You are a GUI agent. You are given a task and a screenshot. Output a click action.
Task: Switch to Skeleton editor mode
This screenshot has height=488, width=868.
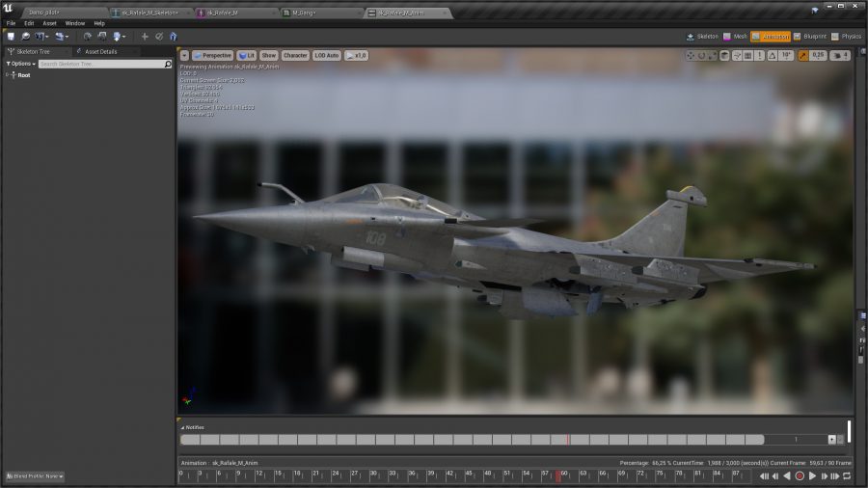click(702, 37)
